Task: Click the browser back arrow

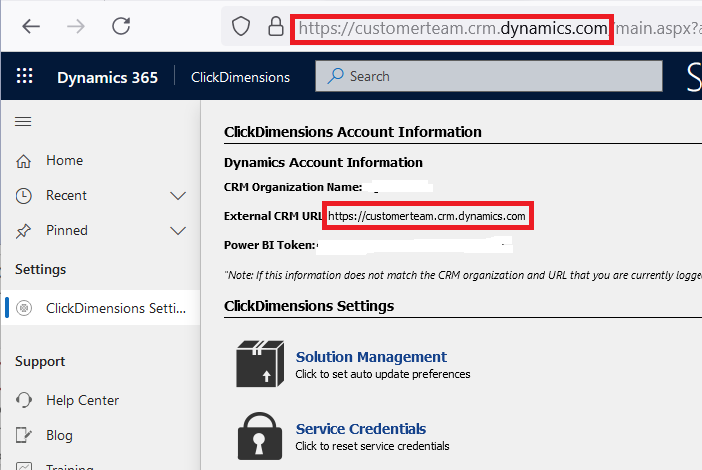Action: tap(31, 26)
